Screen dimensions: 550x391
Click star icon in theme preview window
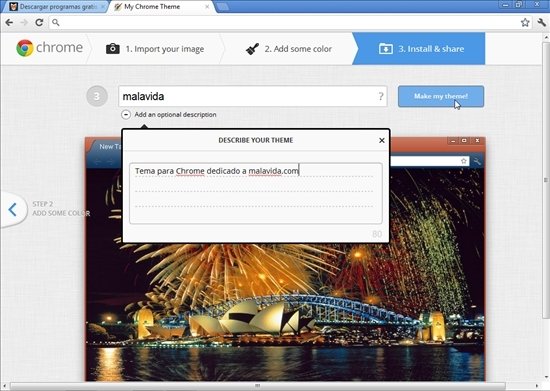click(x=464, y=161)
